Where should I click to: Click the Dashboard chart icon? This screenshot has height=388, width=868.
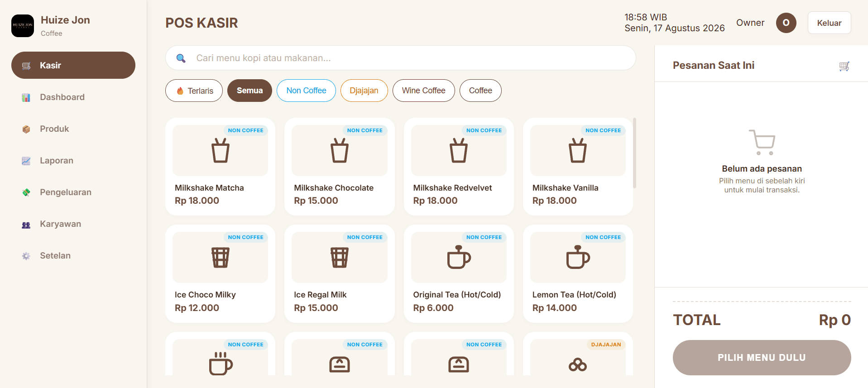point(26,97)
